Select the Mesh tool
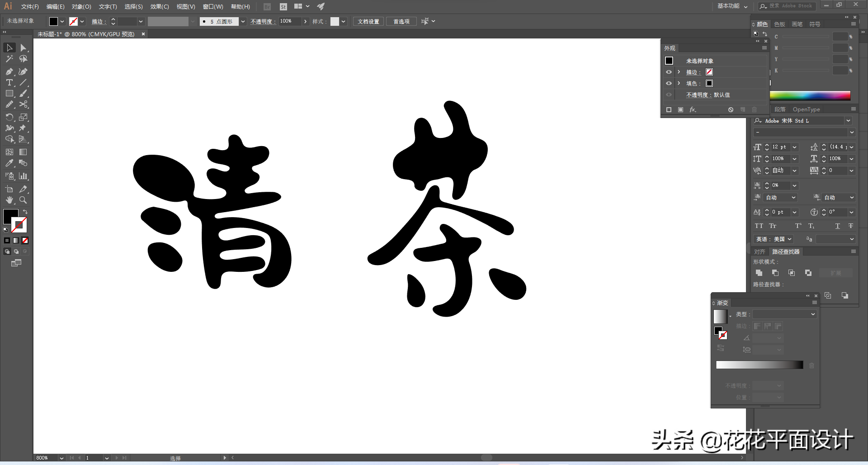The height and width of the screenshot is (465, 868). [x=9, y=152]
